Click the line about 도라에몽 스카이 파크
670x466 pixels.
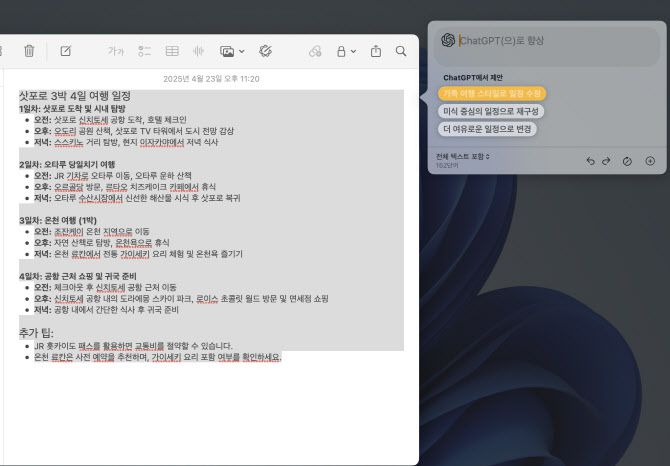pos(181,299)
